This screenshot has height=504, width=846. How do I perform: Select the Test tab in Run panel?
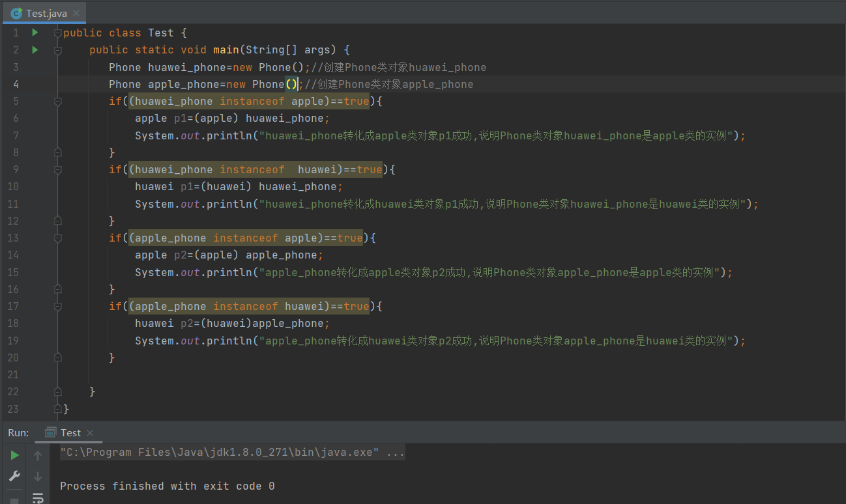[x=69, y=432]
